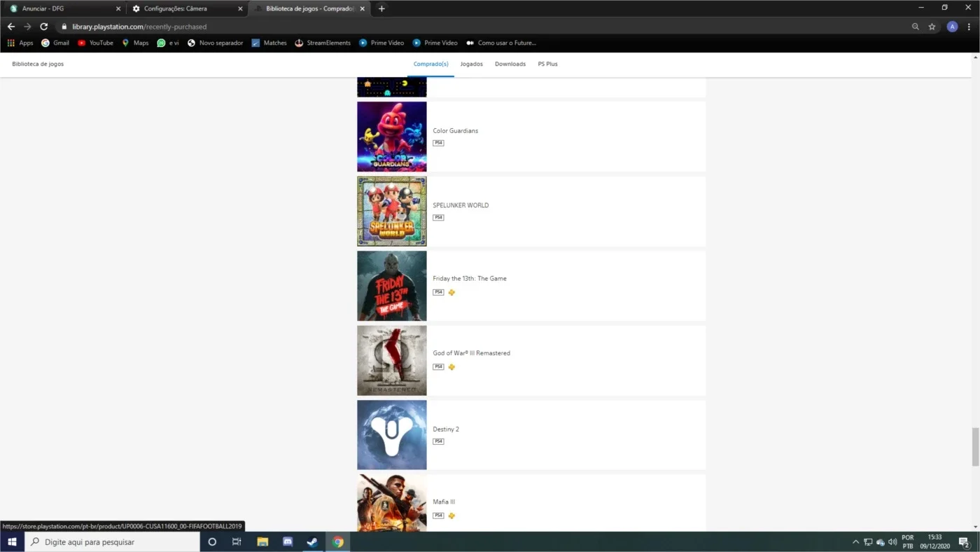Show hidden system tray icons

[855, 542]
